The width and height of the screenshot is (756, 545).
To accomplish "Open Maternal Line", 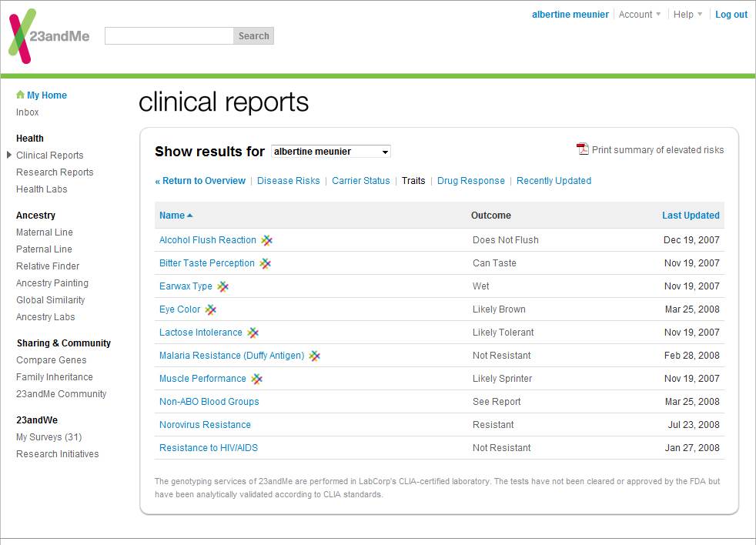I will coord(45,232).
